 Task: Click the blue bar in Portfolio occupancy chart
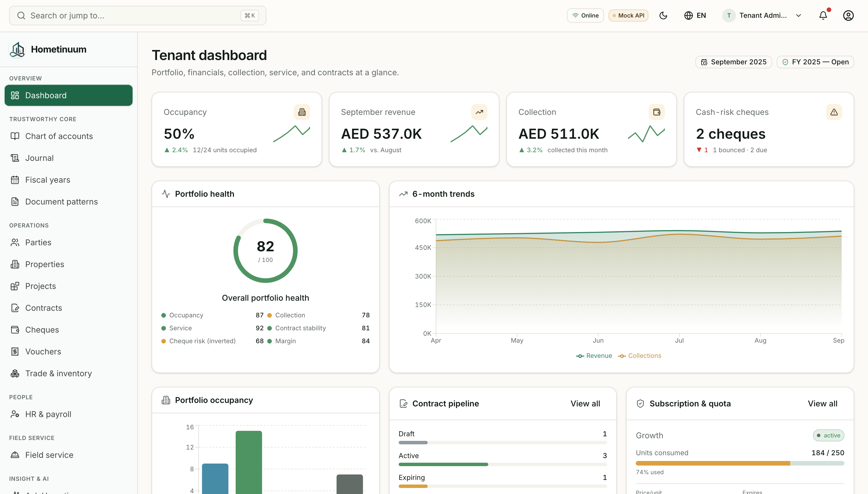(x=215, y=479)
